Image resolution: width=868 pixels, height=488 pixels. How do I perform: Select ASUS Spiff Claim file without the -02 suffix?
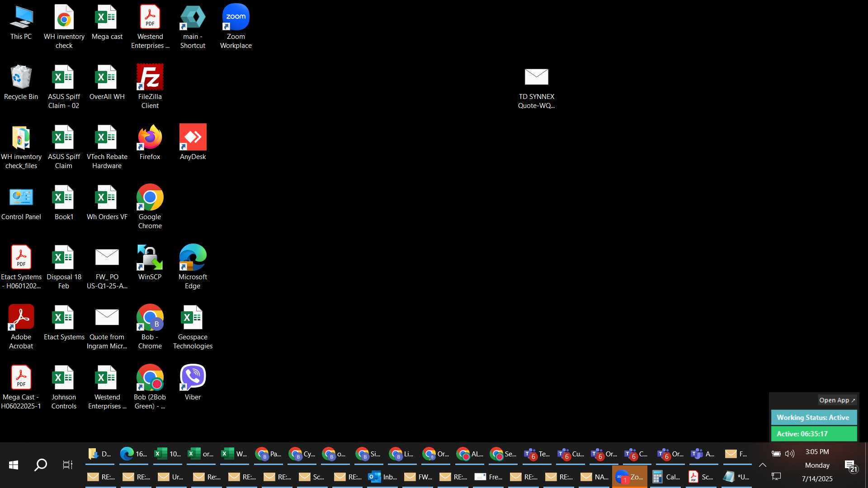click(64, 147)
